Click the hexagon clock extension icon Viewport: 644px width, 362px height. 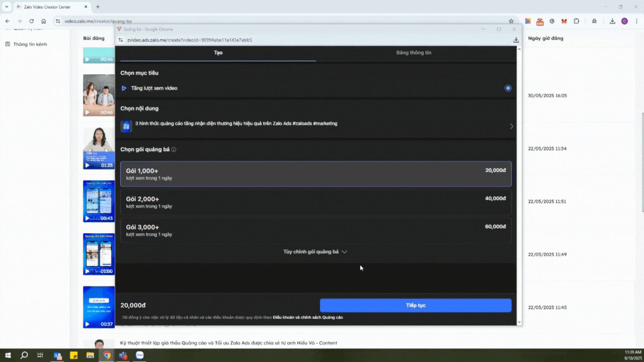pyautogui.click(x=552, y=21)
